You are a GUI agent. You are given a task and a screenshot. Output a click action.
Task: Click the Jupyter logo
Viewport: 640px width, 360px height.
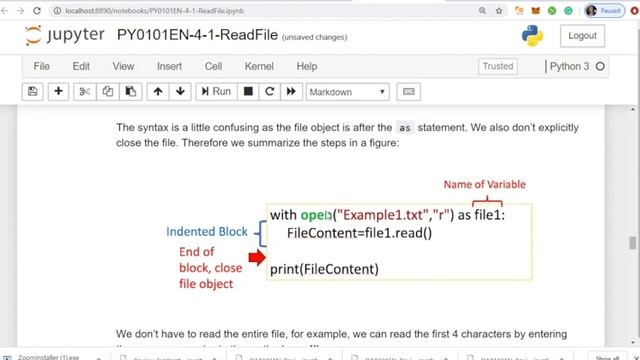[x=64, y=35]
